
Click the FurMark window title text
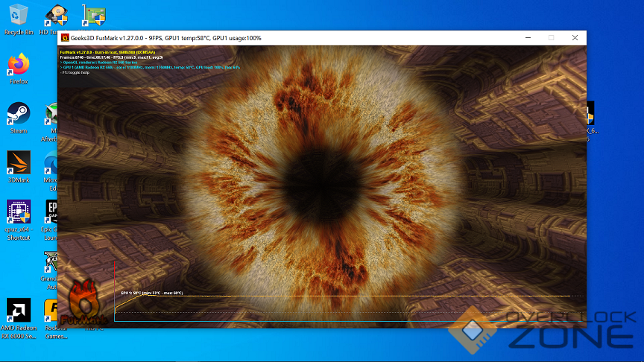click(166, 38)
